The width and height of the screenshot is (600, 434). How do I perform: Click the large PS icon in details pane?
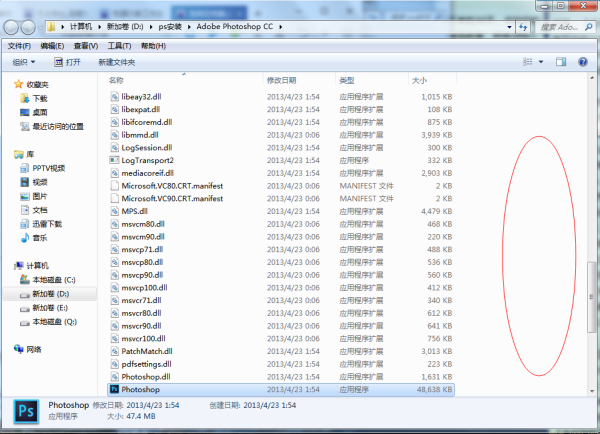(26, 411)
